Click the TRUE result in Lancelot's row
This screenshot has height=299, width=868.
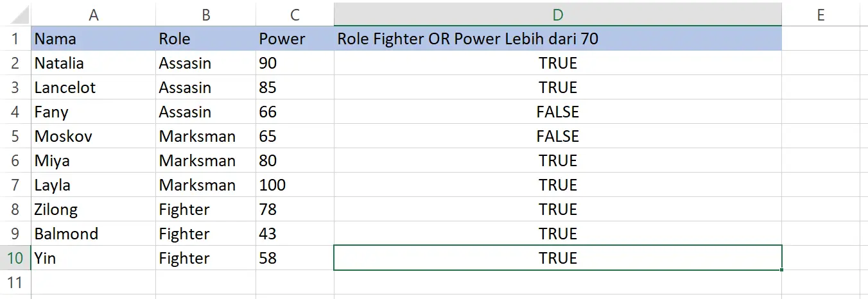pyautogui.click(x=558, y=87)
